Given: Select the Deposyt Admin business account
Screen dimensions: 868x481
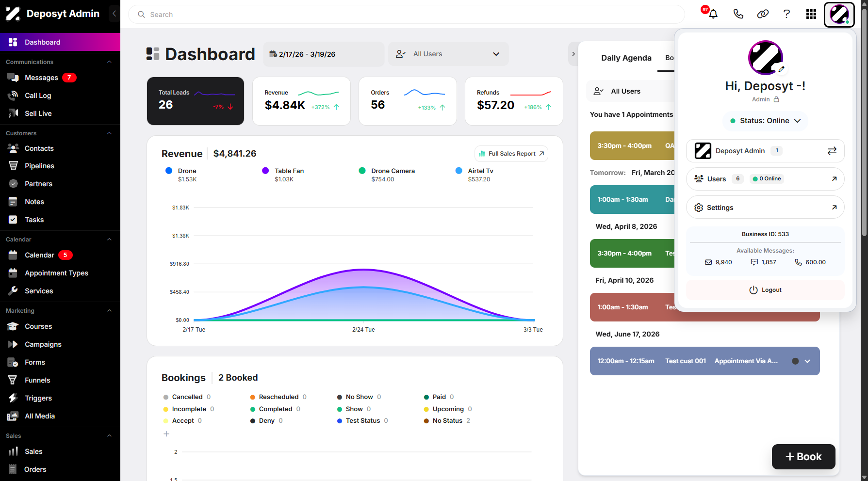Looking at the screenshot, I should coord(765,151).
